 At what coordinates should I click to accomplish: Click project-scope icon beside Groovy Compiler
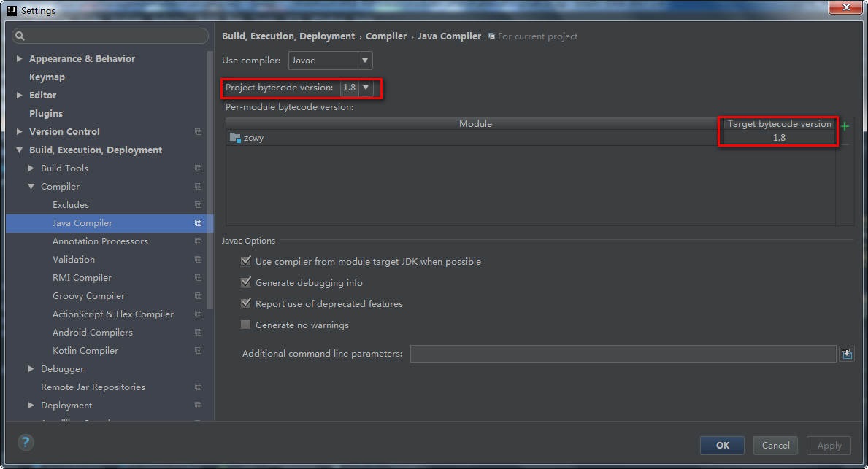198,296
